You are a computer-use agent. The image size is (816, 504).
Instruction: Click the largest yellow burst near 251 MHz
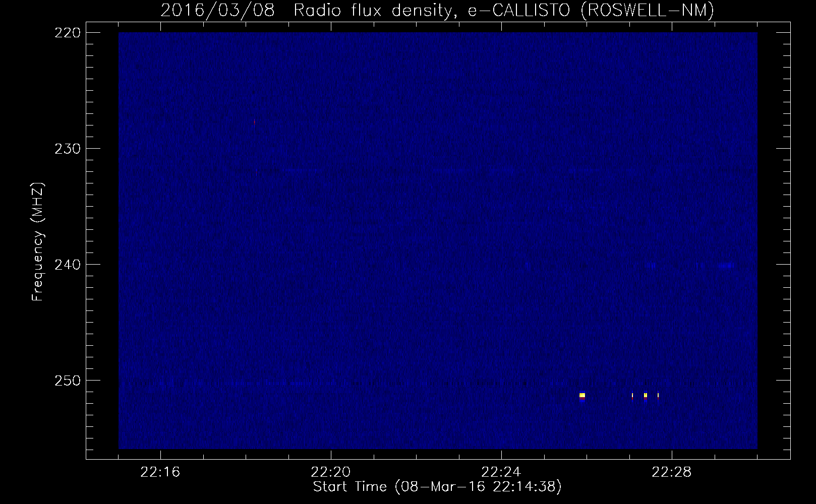(582, 396)
